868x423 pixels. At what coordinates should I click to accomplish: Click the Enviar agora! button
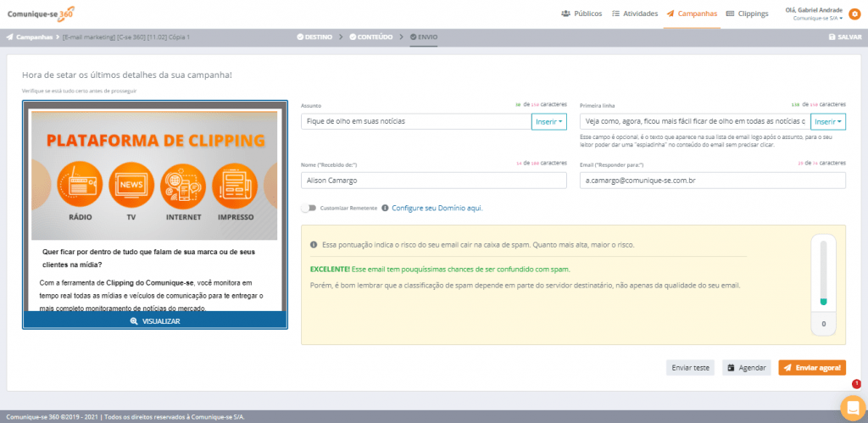812,368
